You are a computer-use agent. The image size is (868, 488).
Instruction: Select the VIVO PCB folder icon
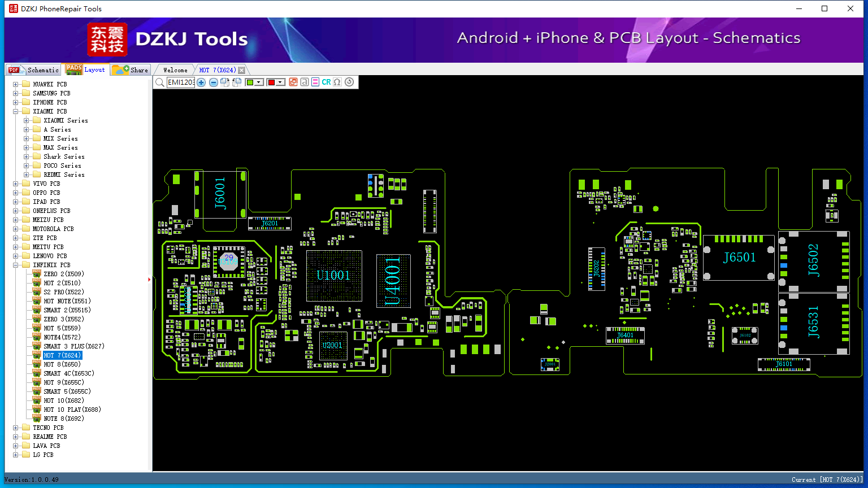coord(26,184)
